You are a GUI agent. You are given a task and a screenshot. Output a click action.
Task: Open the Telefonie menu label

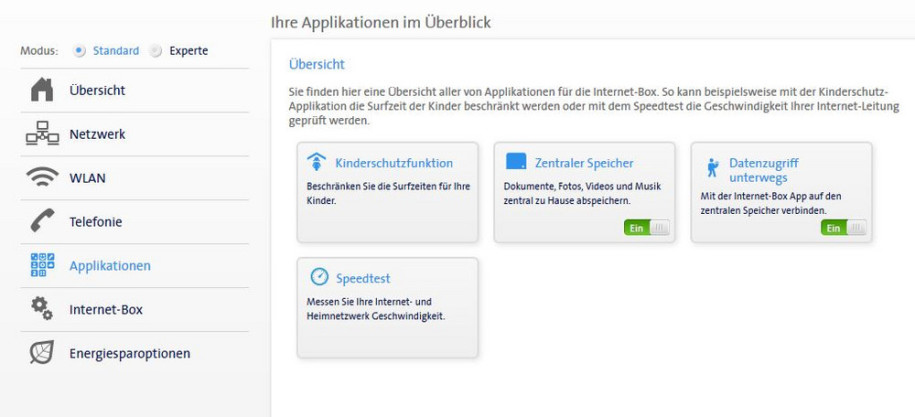(x=96, y=222)
